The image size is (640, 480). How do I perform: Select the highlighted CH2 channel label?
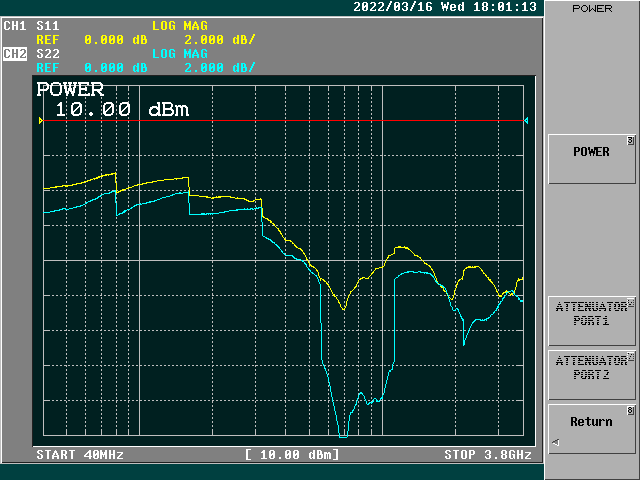15,54
